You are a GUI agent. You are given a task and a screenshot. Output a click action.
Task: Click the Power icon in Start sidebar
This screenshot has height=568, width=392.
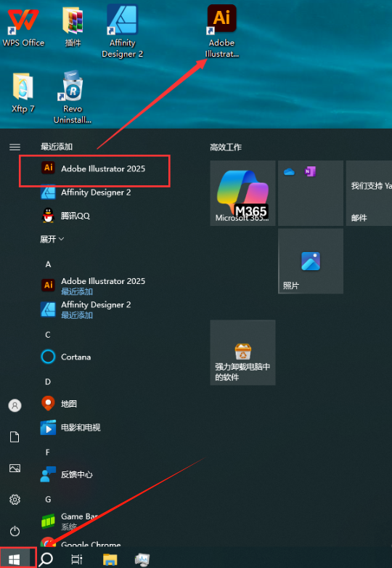coord(15,531)
